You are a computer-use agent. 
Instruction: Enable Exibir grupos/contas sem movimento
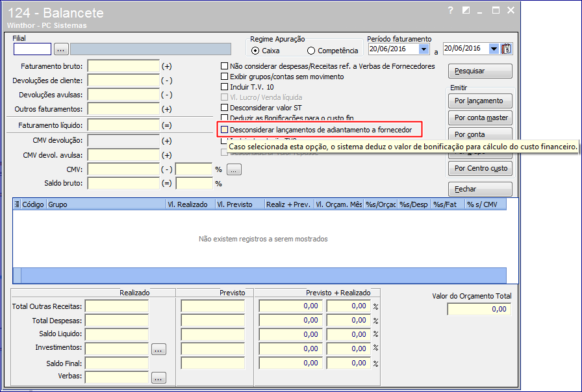224,77
